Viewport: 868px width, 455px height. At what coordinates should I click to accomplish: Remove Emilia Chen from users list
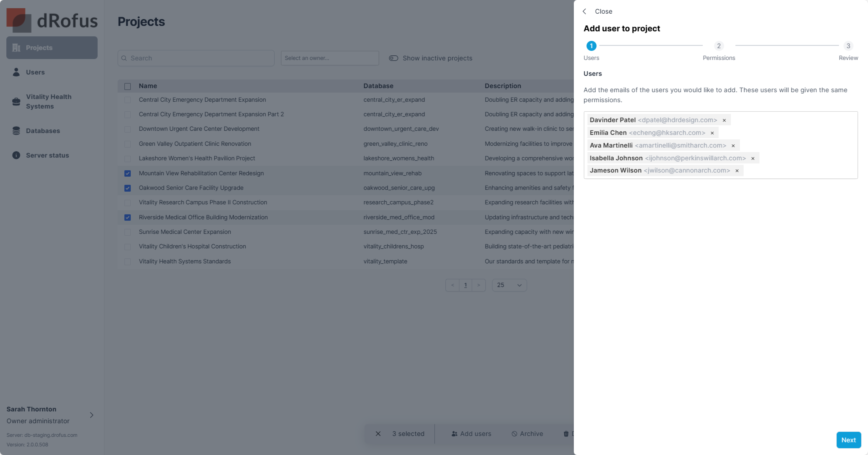click(712, 133)
